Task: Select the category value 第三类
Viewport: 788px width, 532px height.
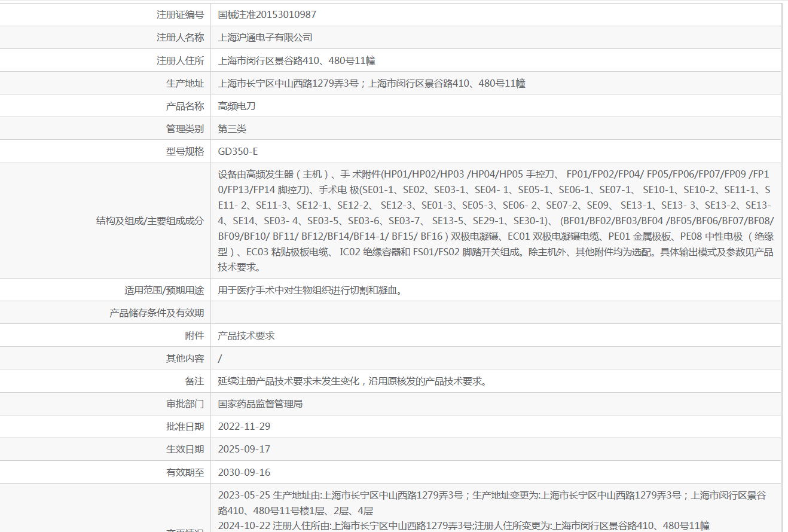Action: pyautogui.click(x=232, y=129)
